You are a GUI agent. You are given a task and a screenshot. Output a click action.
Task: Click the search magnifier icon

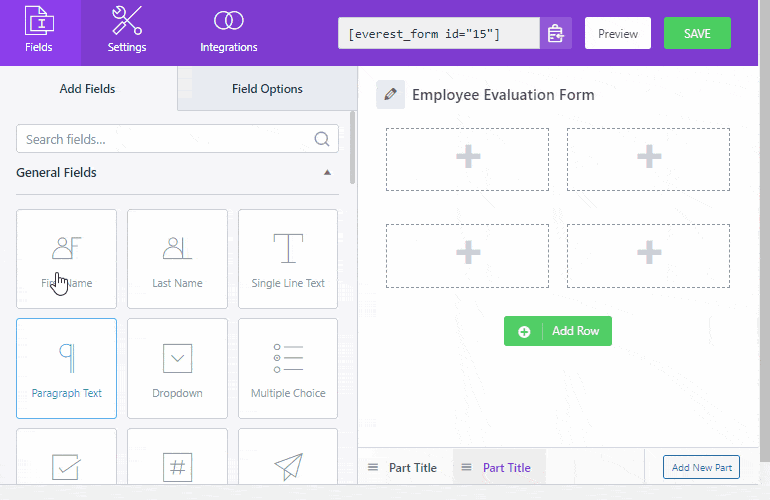(x=322, y=139)
